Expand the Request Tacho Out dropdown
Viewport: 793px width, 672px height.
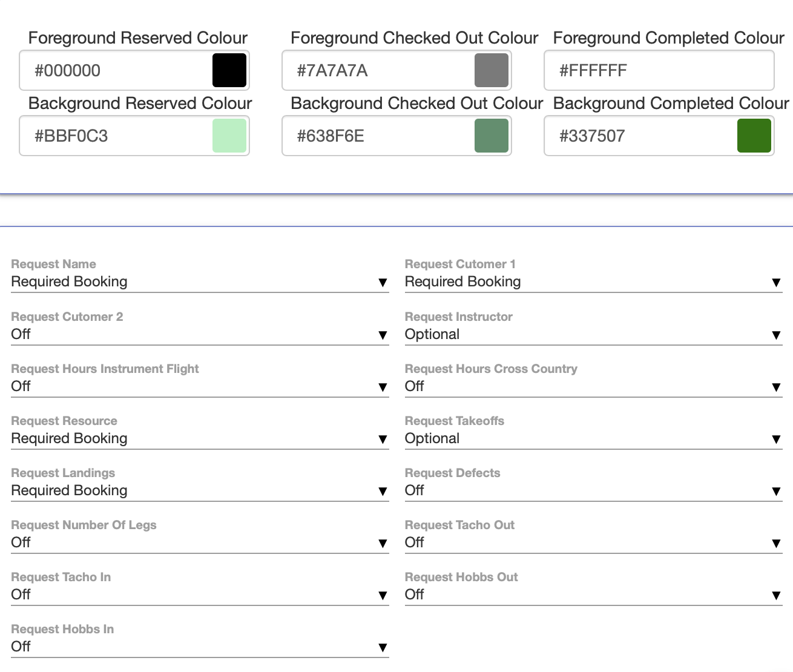(x=593, y=543)
